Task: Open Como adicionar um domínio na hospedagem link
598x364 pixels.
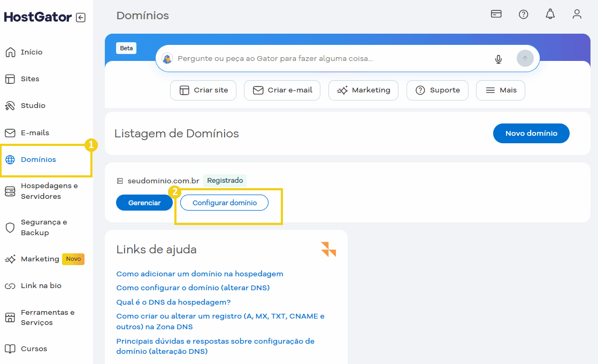Action: (200, 274)
